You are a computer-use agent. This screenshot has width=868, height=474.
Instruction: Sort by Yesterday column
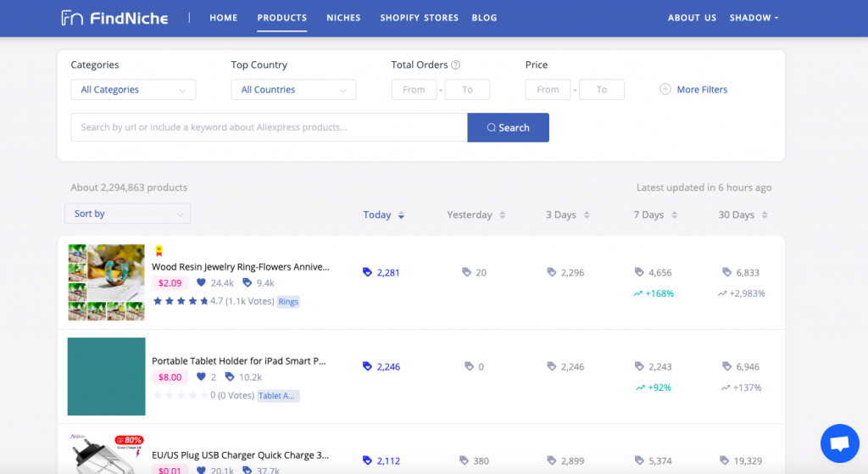click(476, 215)
